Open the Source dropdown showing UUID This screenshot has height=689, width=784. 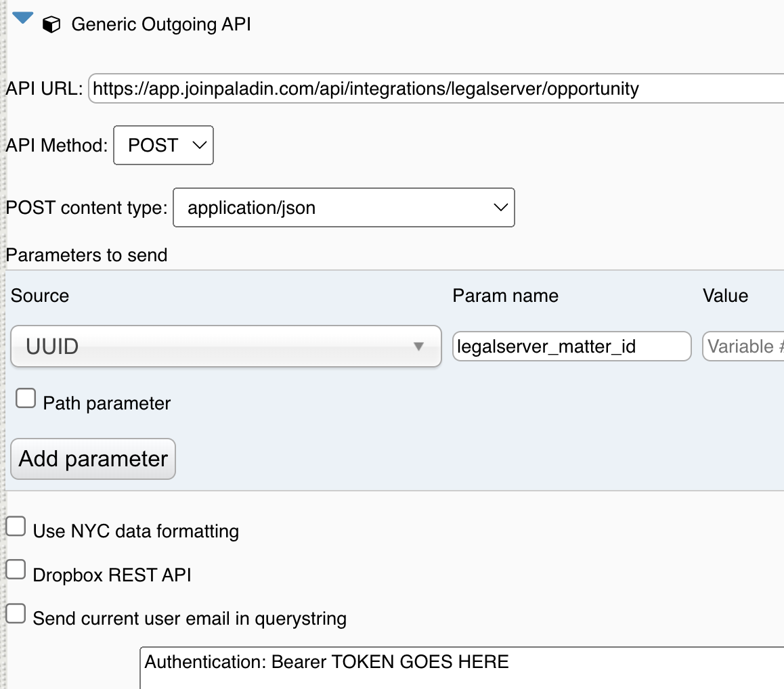[225, 346]
